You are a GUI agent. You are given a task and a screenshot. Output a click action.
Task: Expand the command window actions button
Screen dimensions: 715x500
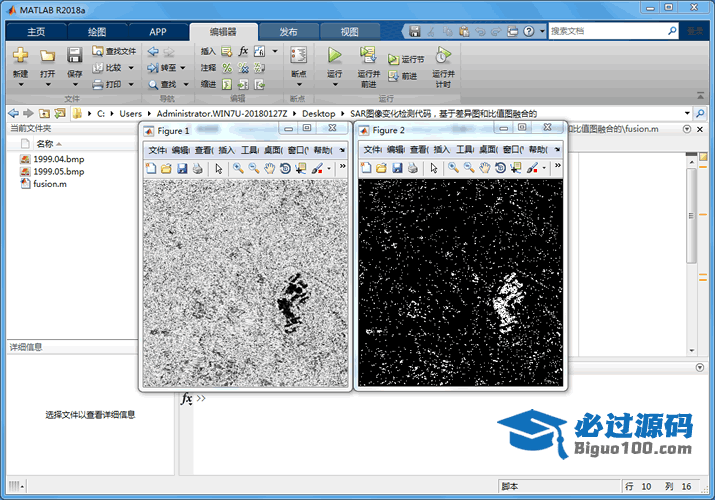(699, 367)
